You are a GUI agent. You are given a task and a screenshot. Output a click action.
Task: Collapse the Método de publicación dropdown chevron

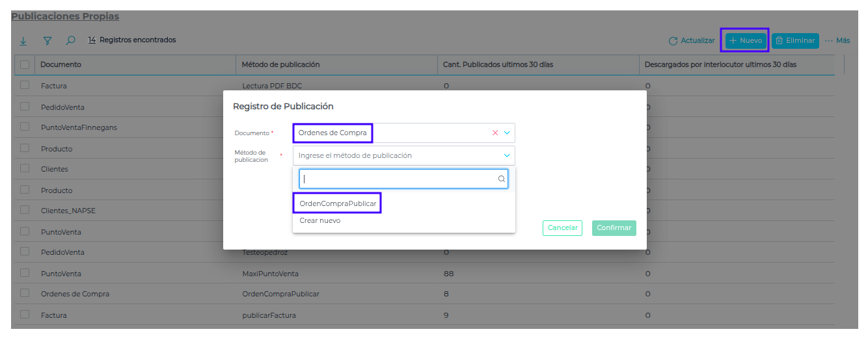pyautogui.click(x=507, y=155)
